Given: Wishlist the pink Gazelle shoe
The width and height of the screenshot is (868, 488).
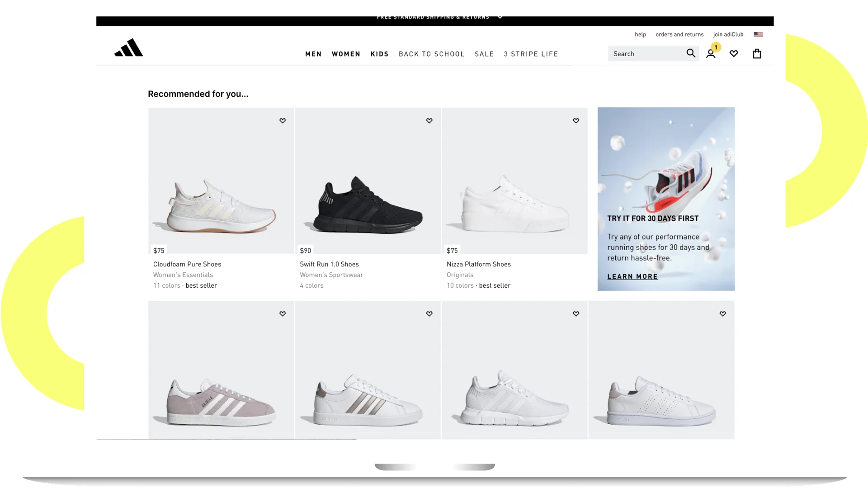Looking at the screenshot, I should coord(283,314).
